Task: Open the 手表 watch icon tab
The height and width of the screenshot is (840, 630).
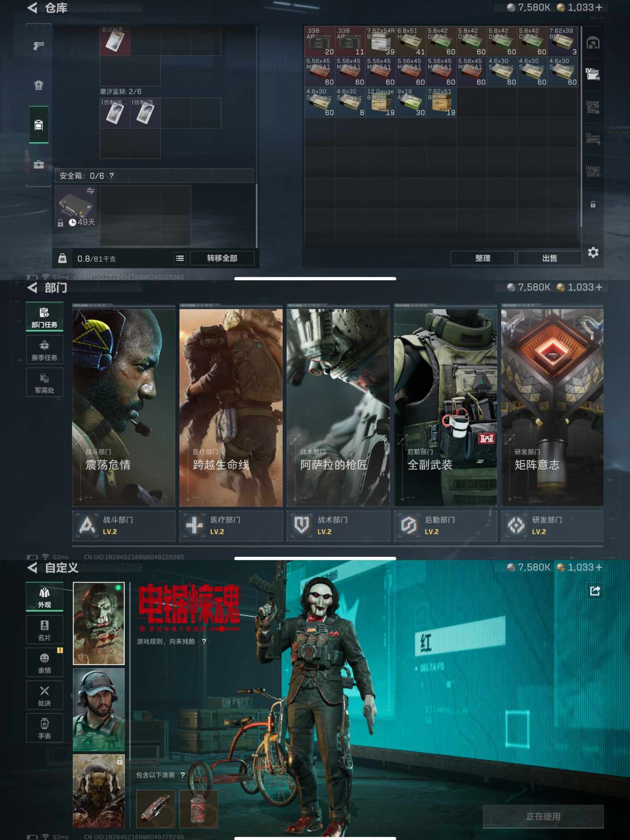Action: 45,728
